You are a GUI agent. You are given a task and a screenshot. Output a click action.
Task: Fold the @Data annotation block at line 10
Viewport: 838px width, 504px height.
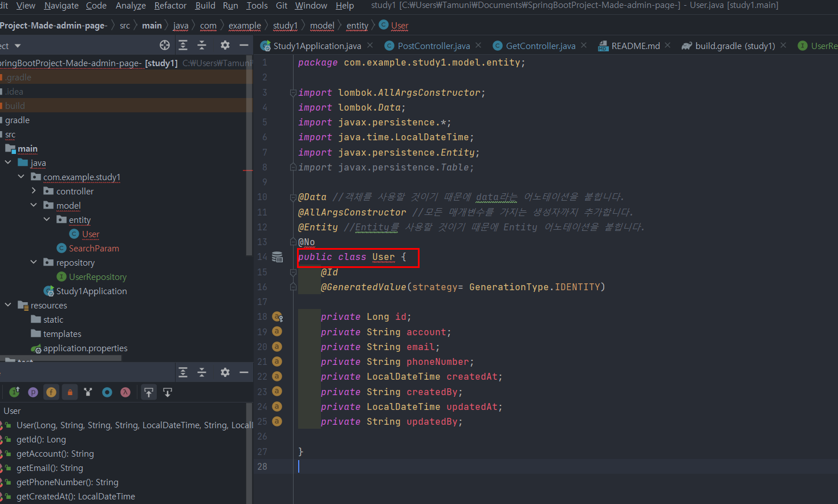(x=293, y=197)
